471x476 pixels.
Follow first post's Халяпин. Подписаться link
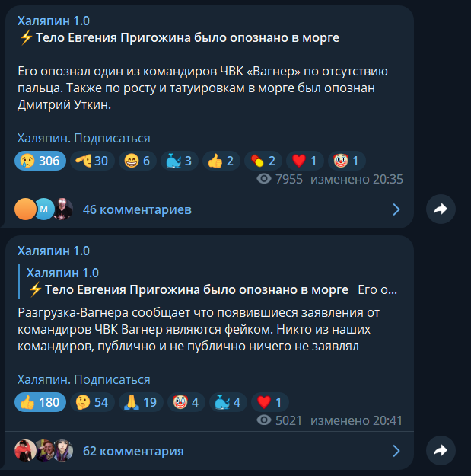84,138
